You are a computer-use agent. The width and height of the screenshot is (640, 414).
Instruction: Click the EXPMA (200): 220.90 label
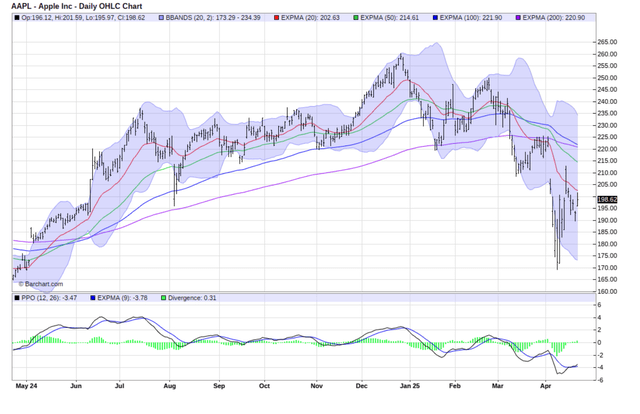[x=553, y=18]
